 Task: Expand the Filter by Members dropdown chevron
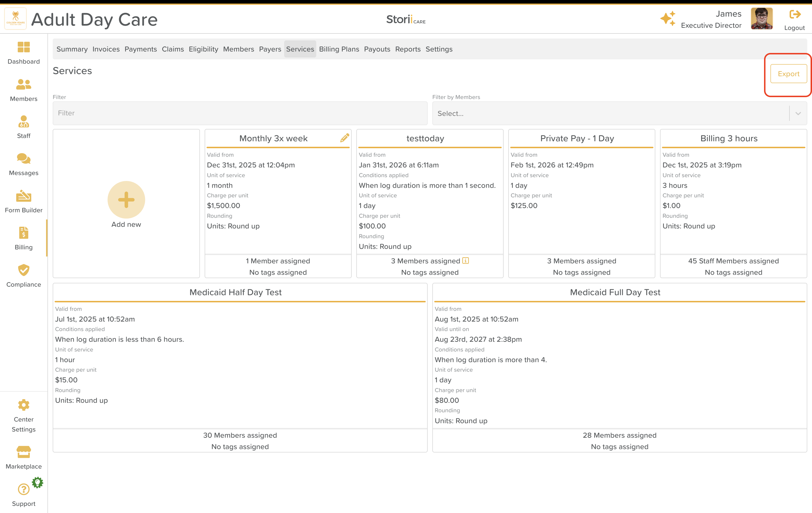click(798, 113)
